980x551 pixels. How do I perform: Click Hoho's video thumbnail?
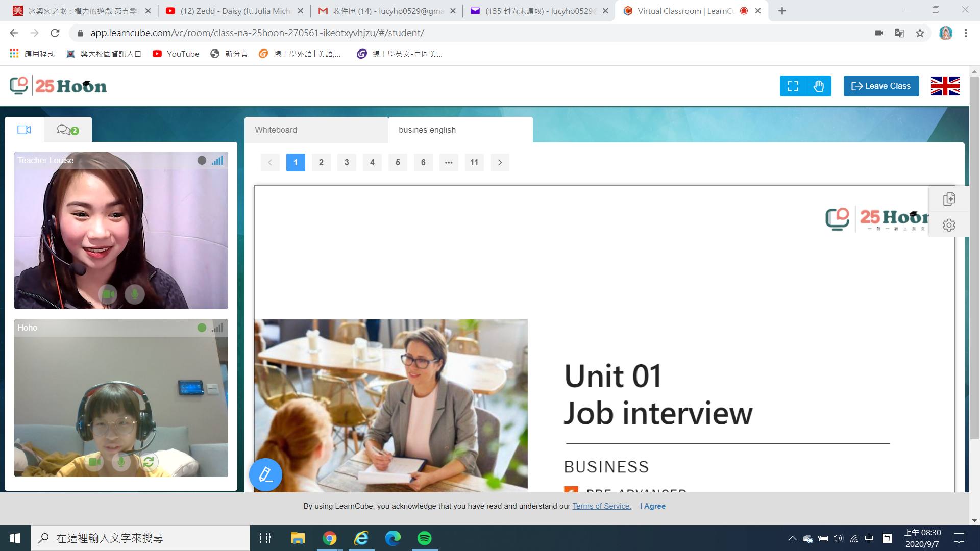[121, 398]
